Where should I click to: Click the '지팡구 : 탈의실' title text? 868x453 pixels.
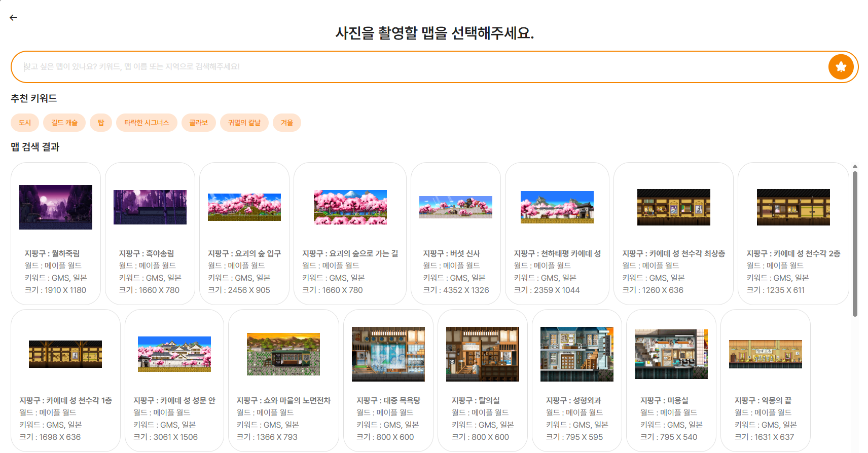click(x=476, y=400)
